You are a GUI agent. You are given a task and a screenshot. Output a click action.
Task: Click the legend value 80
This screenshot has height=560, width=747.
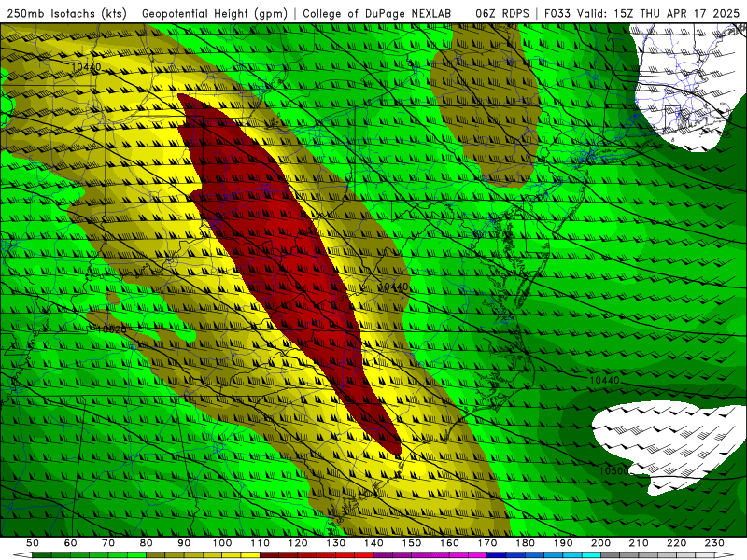pyautogui.click(x=147, y=543)
